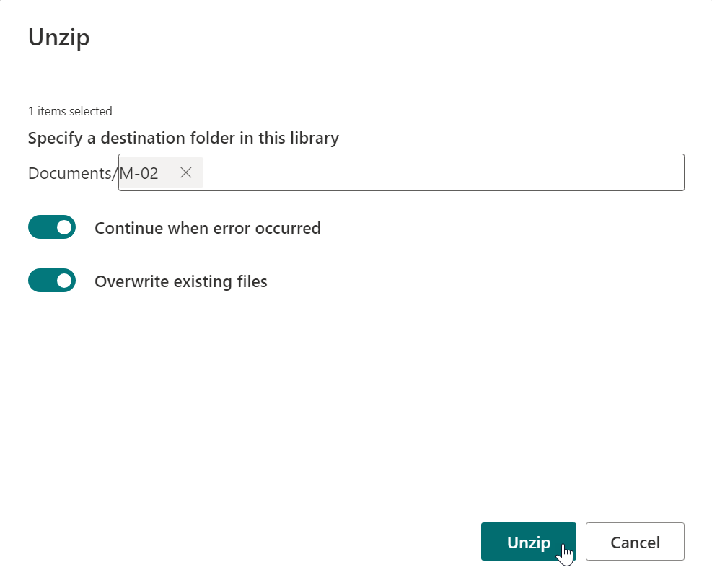
Task: Click empty space right of M-02 tag
Action: tap(433, 173)
